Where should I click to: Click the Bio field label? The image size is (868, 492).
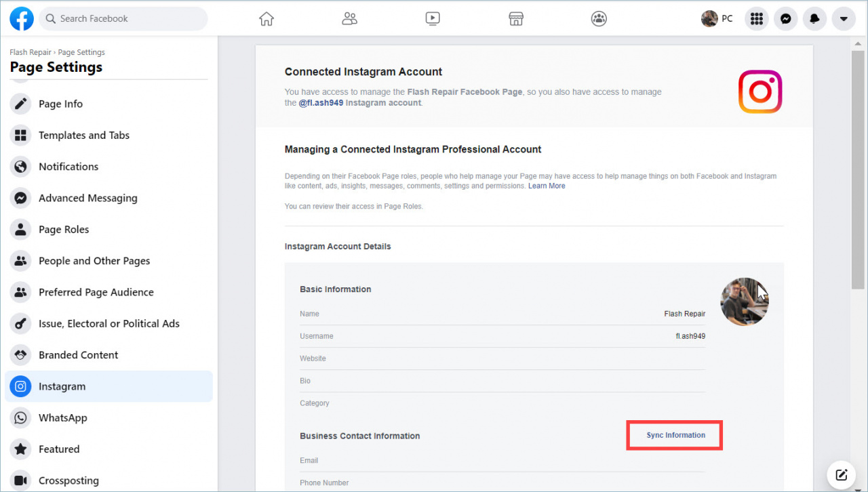(305, 381)
